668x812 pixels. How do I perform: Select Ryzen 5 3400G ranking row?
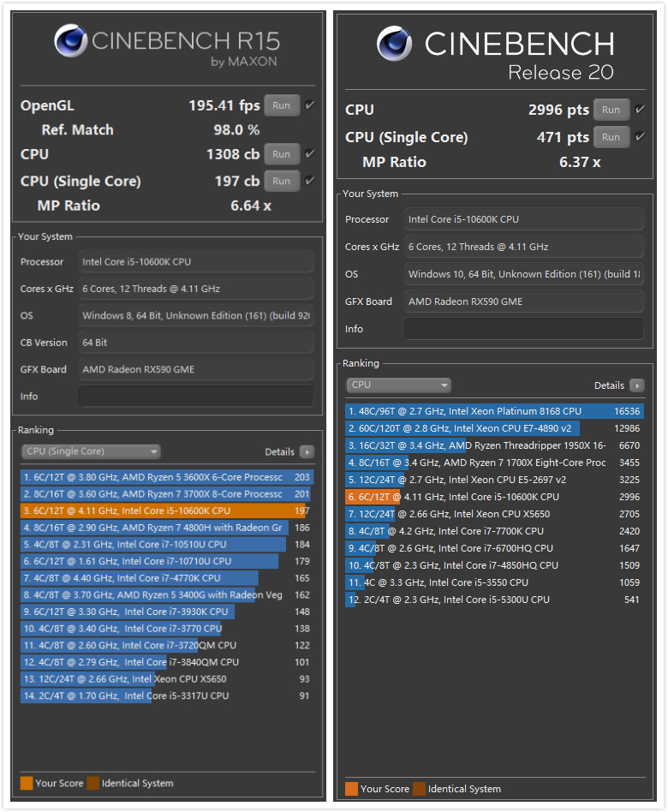(x=167, y=595)
